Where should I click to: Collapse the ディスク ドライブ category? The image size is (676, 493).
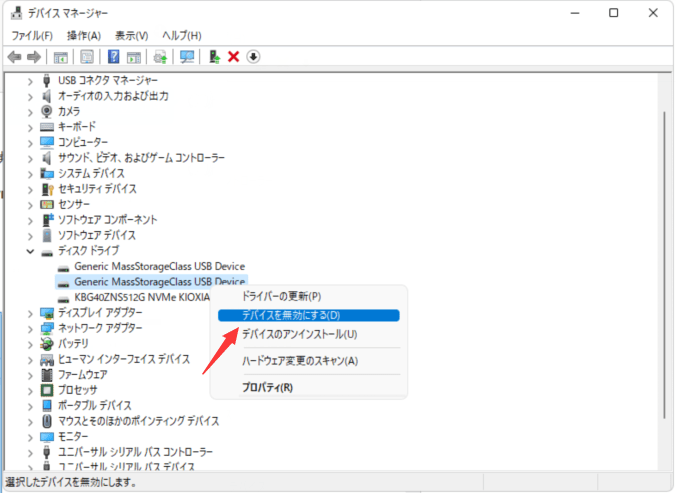(x=30, y=250)
